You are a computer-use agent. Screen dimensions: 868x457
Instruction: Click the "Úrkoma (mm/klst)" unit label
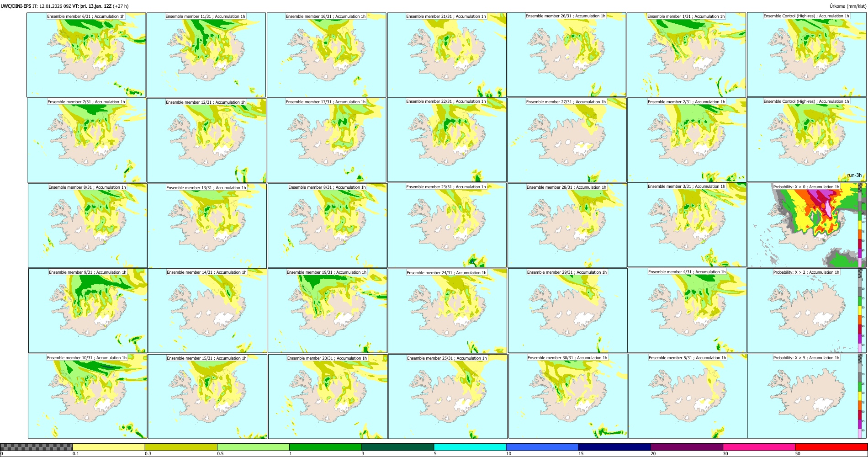click(847, 6)
